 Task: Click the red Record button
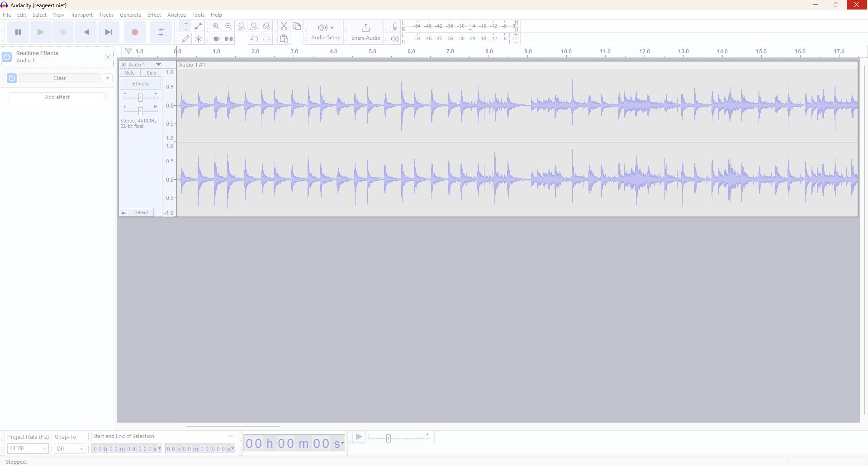pyautogui.click(x=135, y=32)
